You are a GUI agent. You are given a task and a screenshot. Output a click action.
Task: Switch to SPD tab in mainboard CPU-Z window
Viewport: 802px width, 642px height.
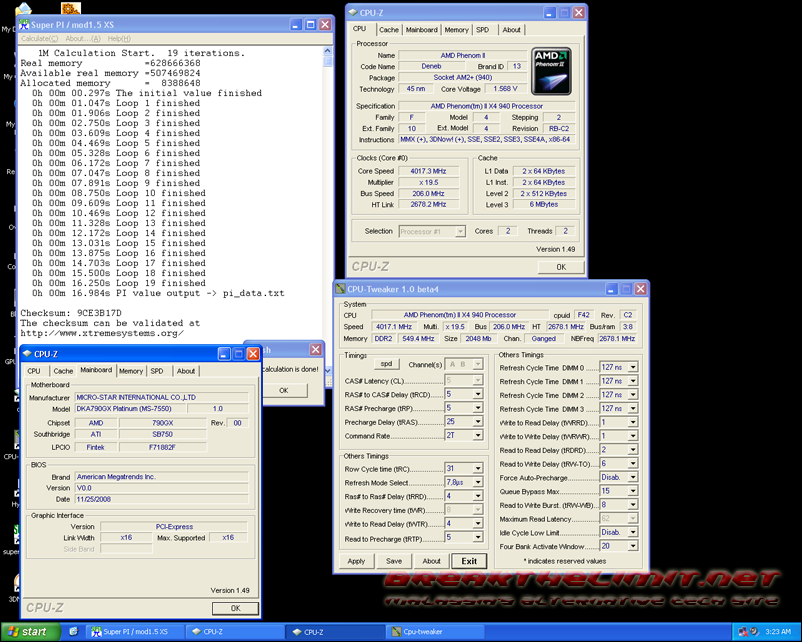[157, 371]
